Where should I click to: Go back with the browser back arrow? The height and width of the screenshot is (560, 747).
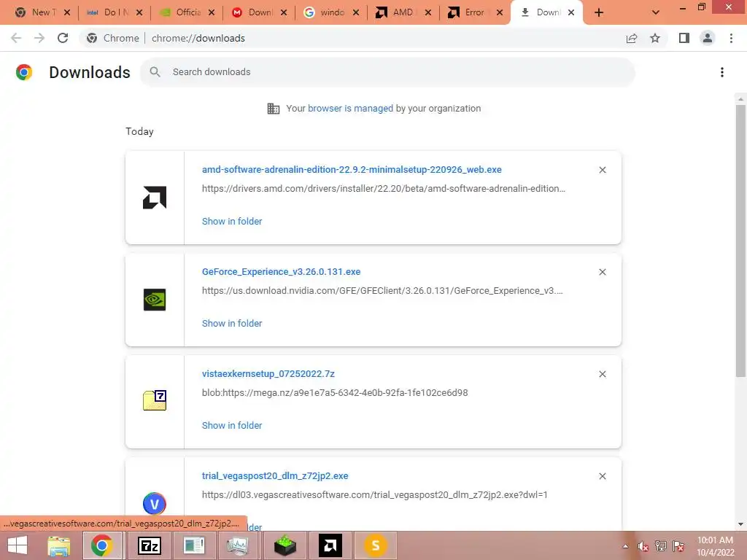16,38
